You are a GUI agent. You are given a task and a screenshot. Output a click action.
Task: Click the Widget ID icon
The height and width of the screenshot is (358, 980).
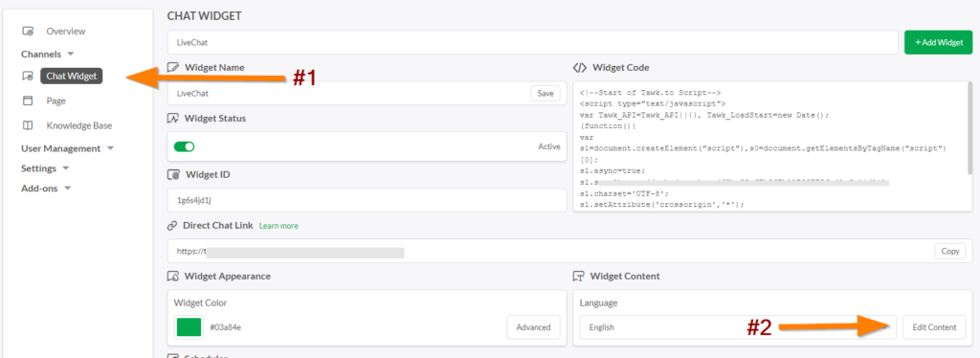[173, 174]
